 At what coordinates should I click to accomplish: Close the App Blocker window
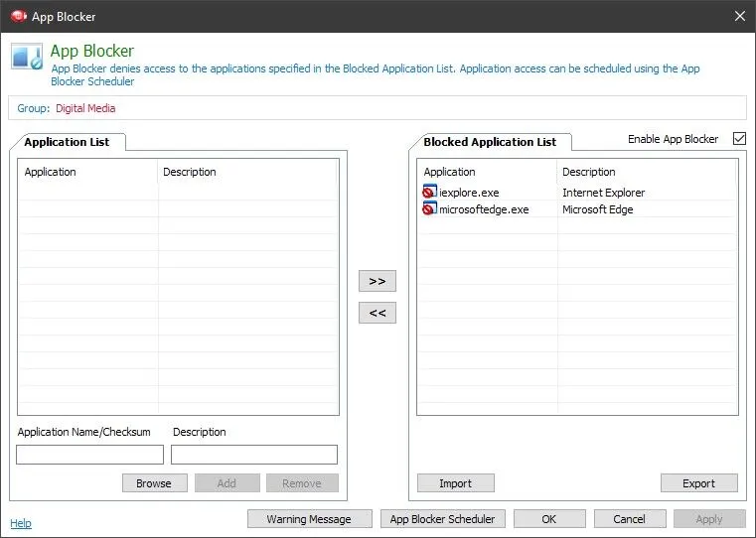coord(739,16)
